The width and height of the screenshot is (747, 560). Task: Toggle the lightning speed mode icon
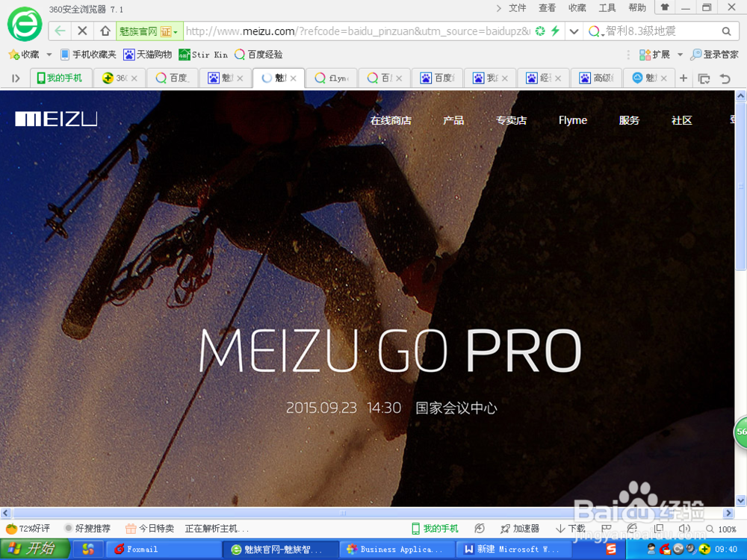[x=556, y=31]
